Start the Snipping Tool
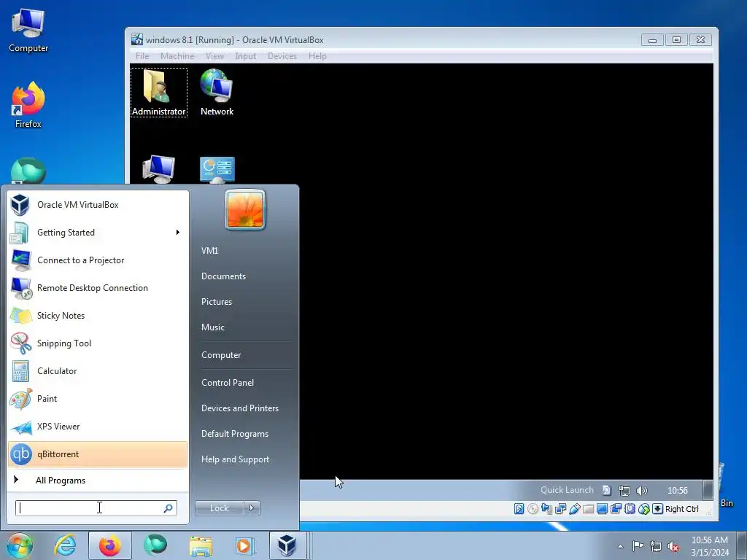The height and width of the screenshot is (560, 747). click(98, 343)
